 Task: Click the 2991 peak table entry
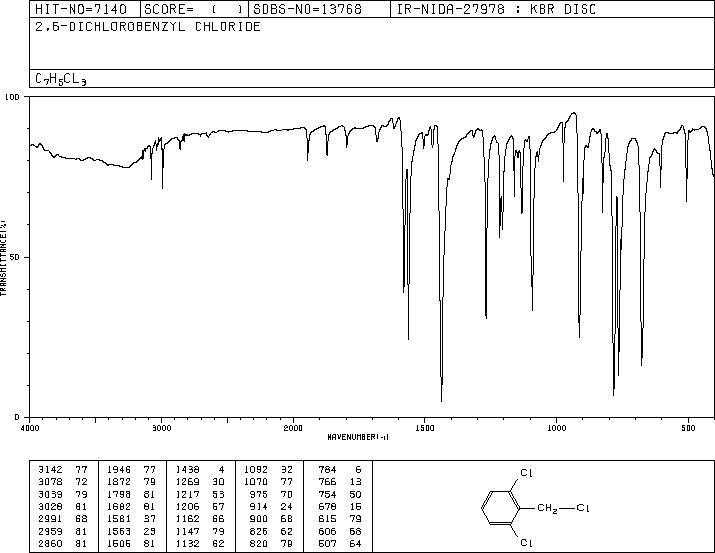[x=63, y=519]
